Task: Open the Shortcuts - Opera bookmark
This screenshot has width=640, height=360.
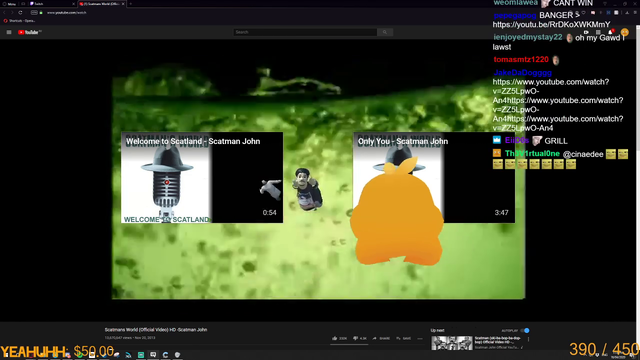Action: tap(19, 21)
